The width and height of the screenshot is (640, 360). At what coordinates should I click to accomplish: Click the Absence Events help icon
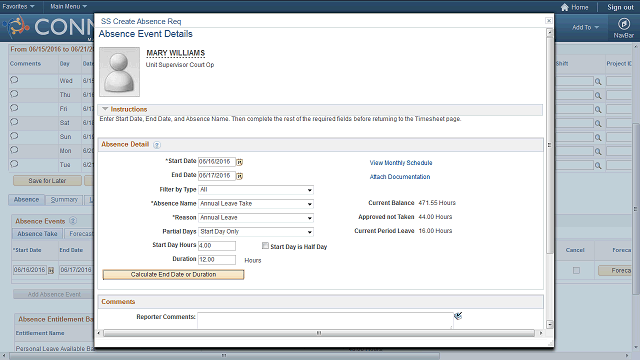(73, 221)
